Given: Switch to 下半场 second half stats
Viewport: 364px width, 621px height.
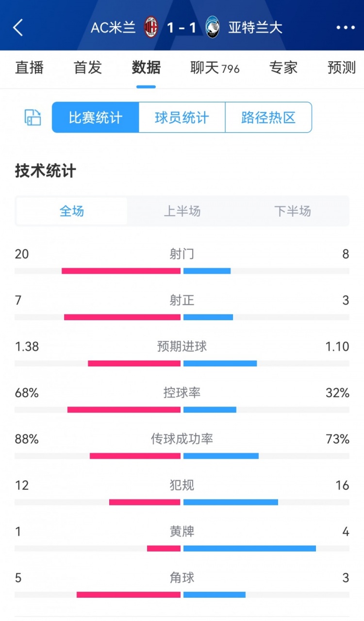Looking at the screenshot, I should click(292, 211).
